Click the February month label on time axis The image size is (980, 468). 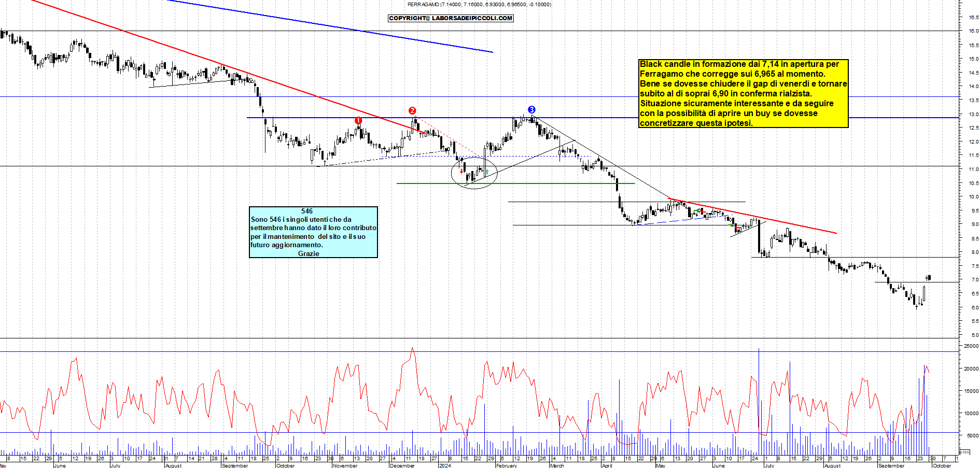coord(507,465)
